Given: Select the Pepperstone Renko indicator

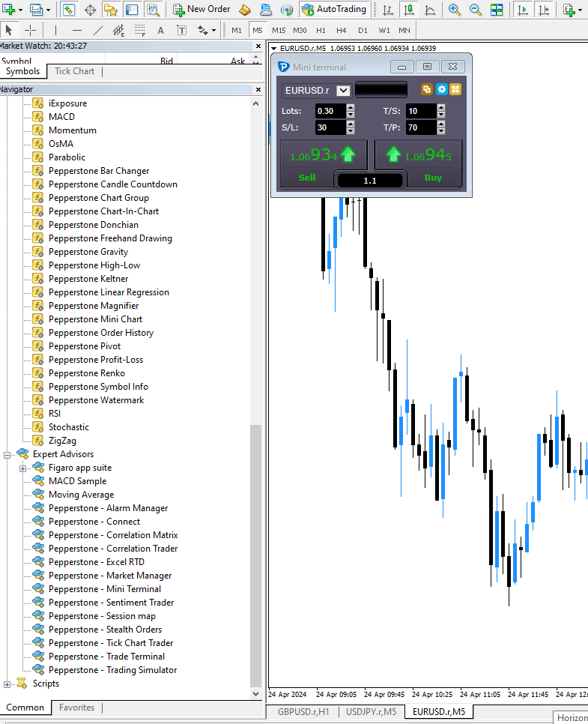Looking at the screenshot, I should click(87, 373).
